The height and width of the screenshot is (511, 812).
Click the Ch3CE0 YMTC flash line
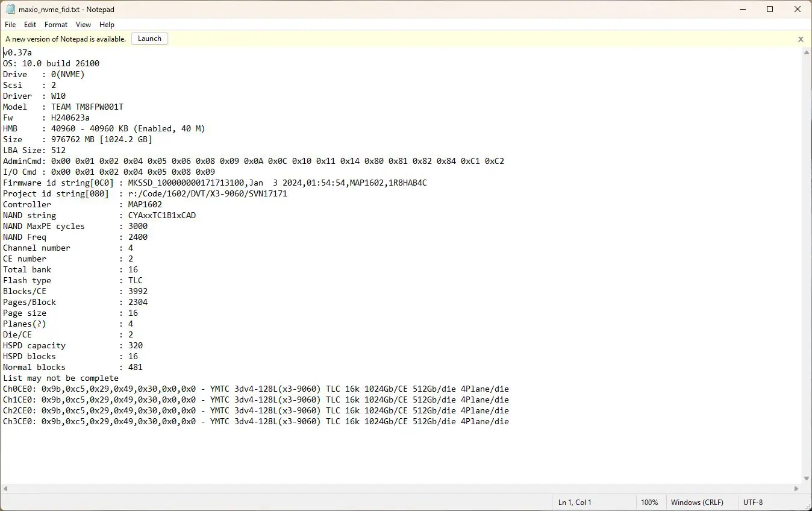click(256, 421)
